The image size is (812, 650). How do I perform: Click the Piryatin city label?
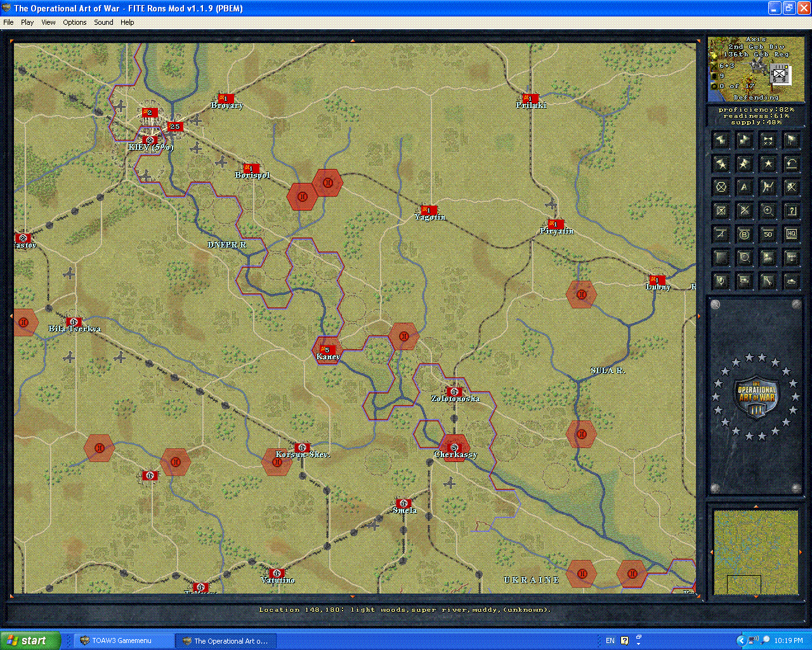[x=557, y=231]
